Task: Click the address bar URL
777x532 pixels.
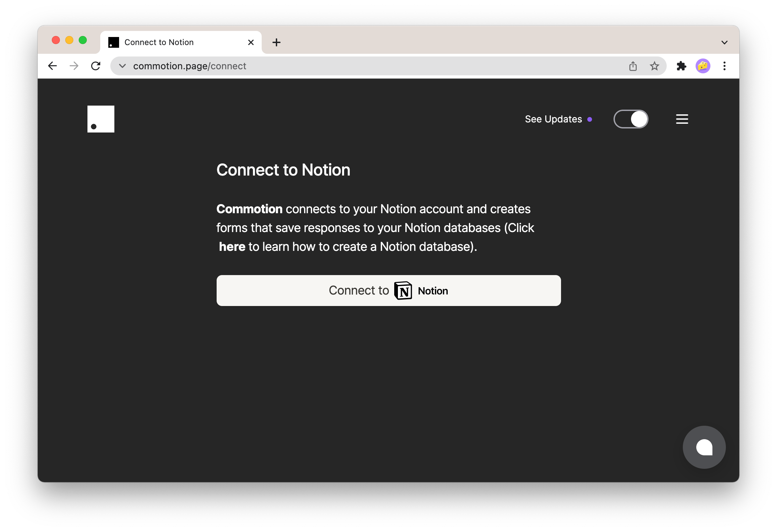Action: point(190,66)
